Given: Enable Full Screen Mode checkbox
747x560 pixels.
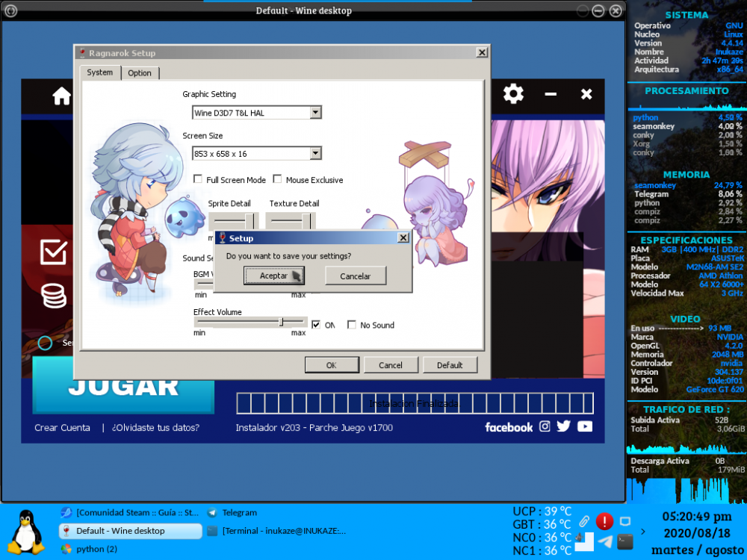Looking at the screenshot, I should [198, 179].
